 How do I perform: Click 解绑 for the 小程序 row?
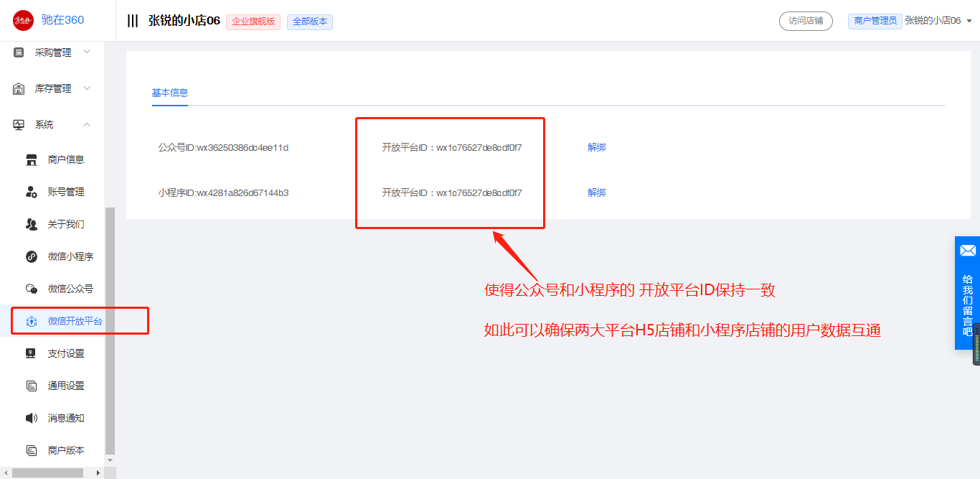tap(597, 192)
